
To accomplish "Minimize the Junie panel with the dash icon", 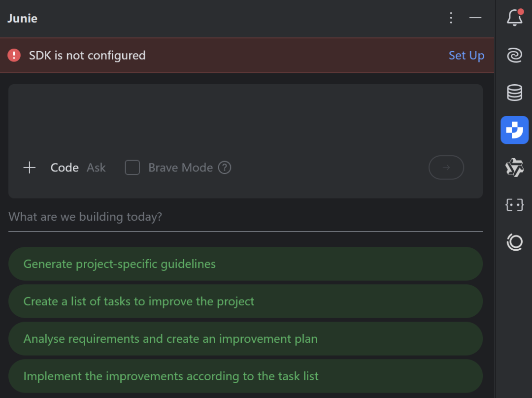I will [x=475, y=18].
